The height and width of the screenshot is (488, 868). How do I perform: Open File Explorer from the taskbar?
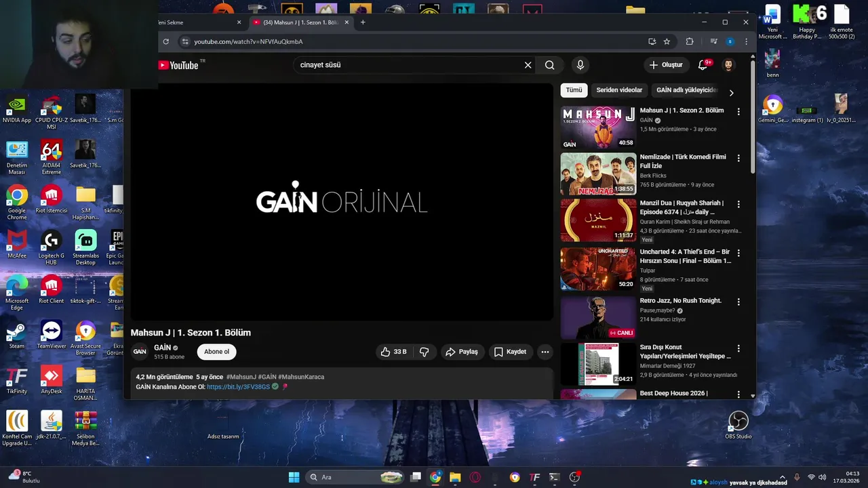click(x=455, y=477)
